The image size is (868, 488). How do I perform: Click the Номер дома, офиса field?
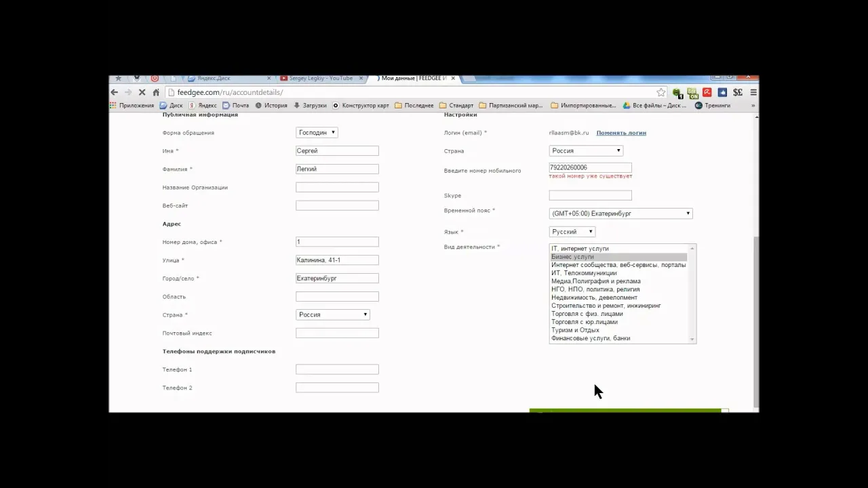click(337, 242)
